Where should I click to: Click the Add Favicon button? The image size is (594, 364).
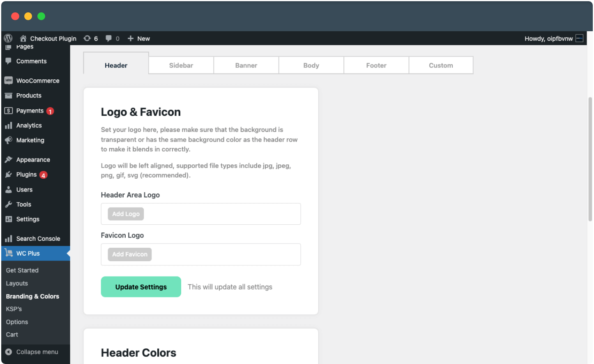coord(130,254)
